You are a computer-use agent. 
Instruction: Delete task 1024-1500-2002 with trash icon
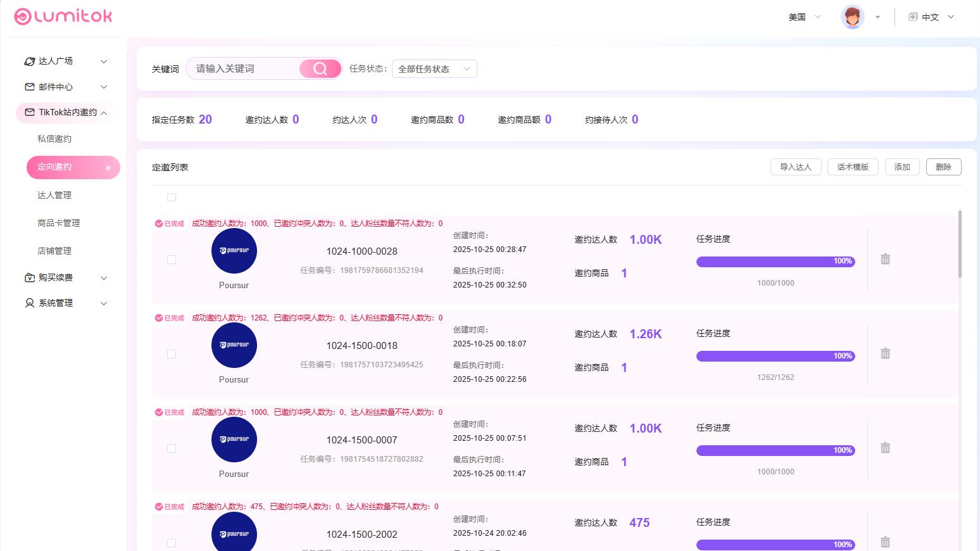pyautogui.click(x=885, y=542)
